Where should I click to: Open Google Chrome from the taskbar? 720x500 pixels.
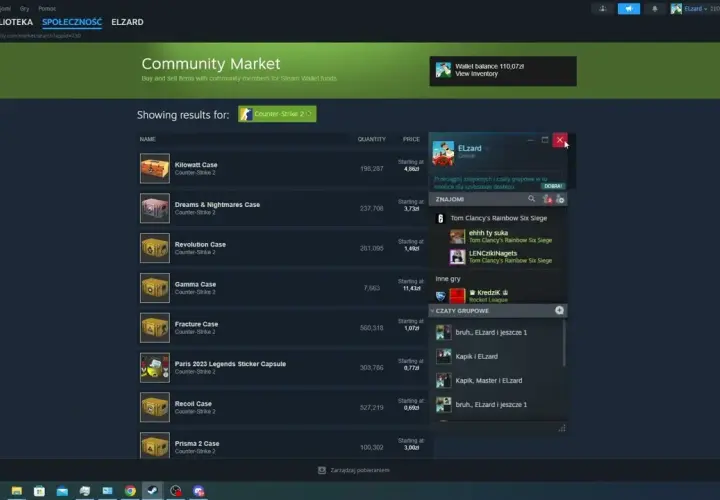pyautogui.click(x=130, y=491)
